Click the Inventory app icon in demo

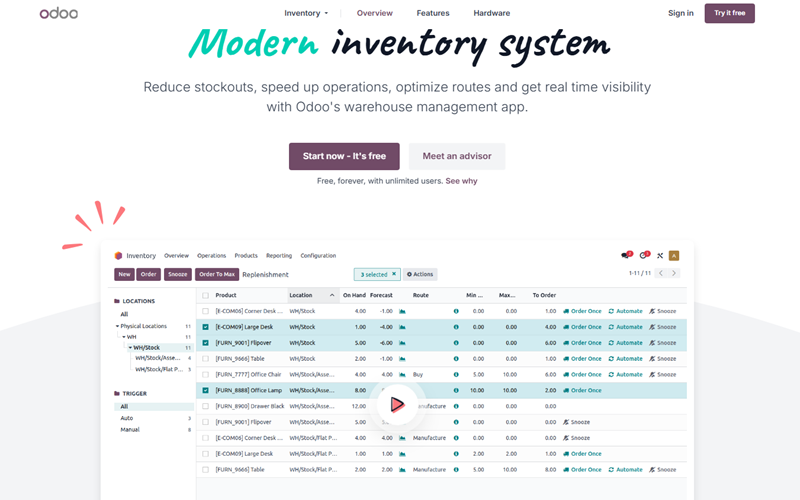tap(118, 256)
